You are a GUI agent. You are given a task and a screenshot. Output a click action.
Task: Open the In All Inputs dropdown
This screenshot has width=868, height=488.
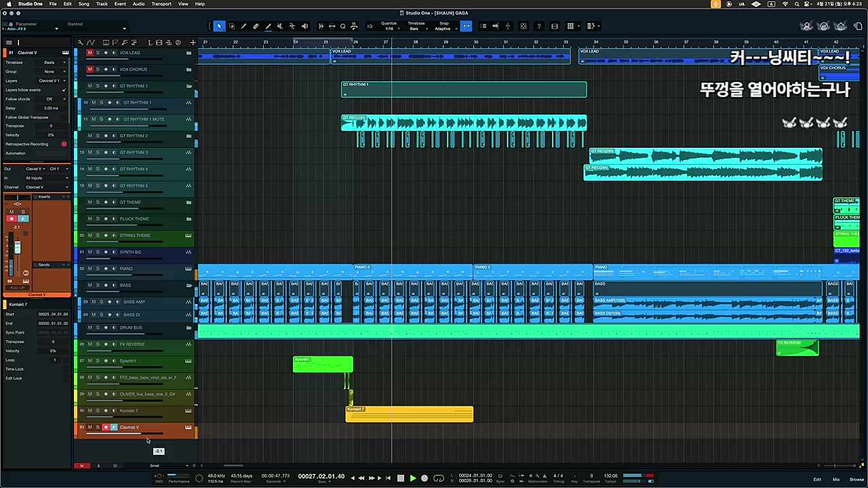click(x=46, y=178)
